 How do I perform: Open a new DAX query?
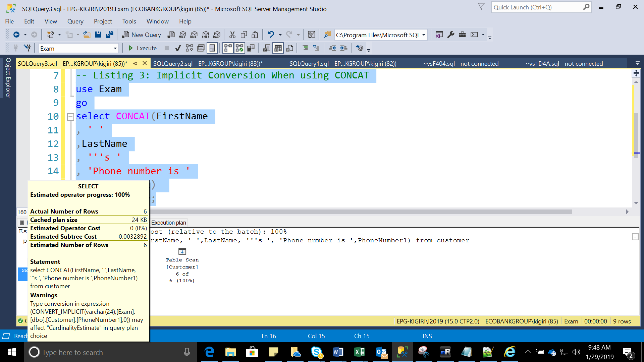tap(217, 35)
